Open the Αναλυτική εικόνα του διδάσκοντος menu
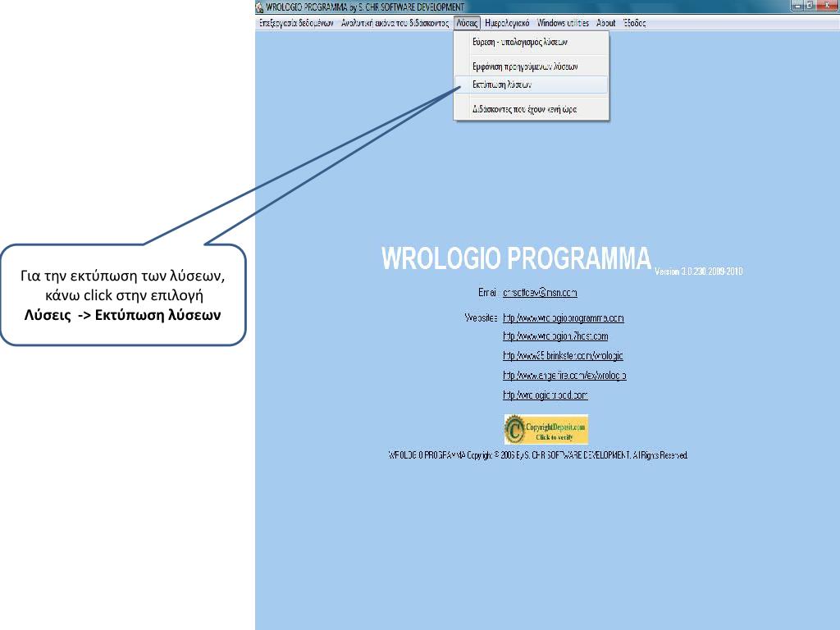The image size is (840, 630). tap(395, 23)
